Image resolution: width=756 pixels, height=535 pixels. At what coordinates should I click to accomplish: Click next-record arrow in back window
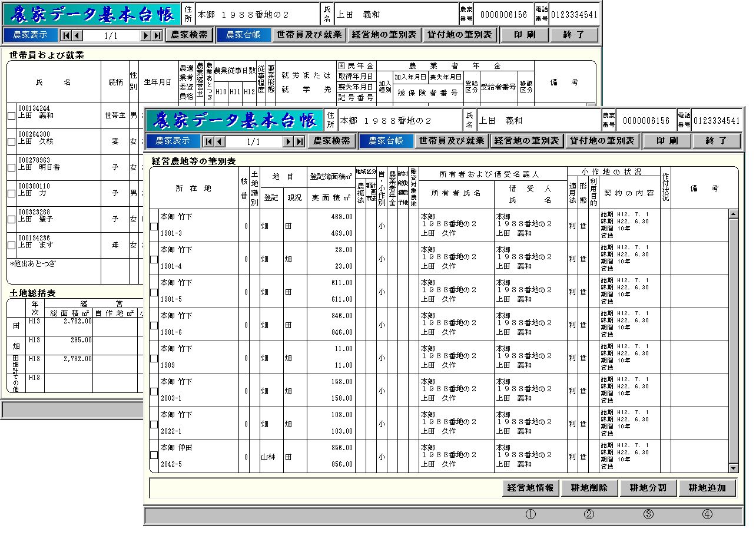(145, 35)
